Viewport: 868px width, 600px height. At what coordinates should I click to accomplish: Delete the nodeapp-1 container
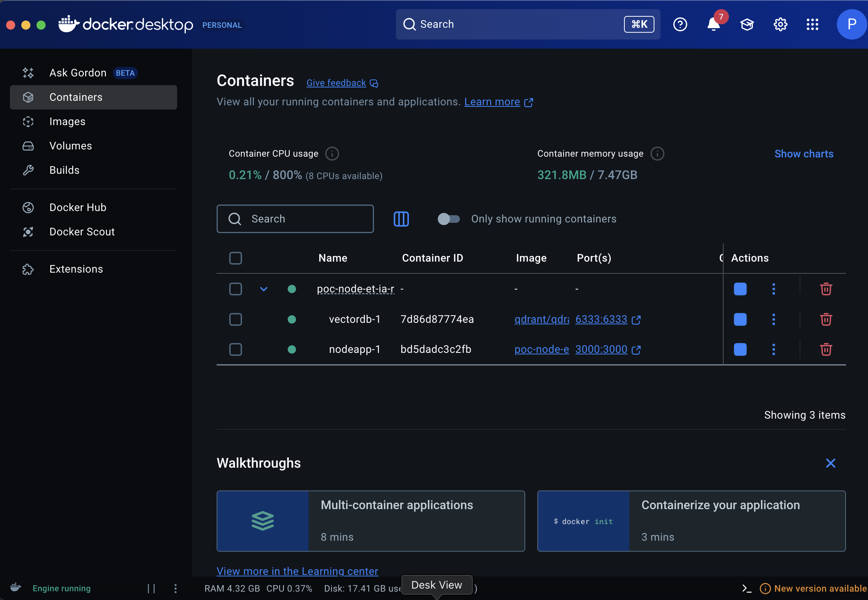826,349
